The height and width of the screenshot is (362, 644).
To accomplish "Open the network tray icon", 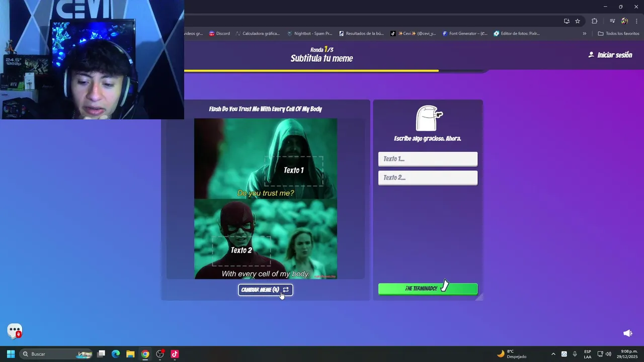I will (600, 354).
